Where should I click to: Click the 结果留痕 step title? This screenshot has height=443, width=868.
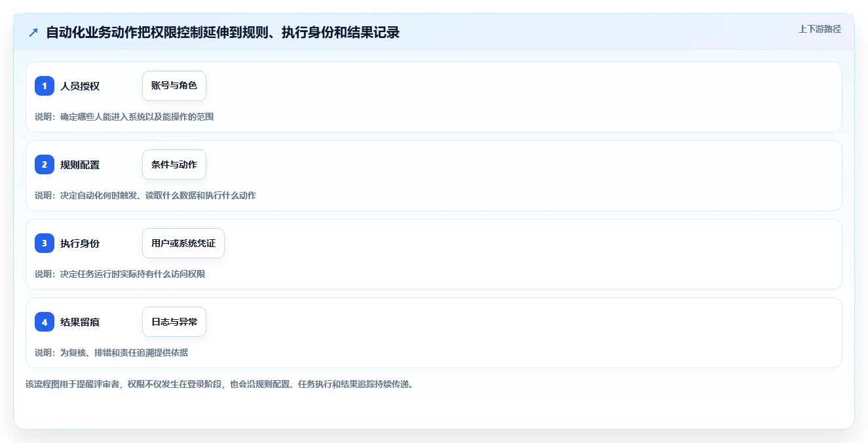(80, 322)
